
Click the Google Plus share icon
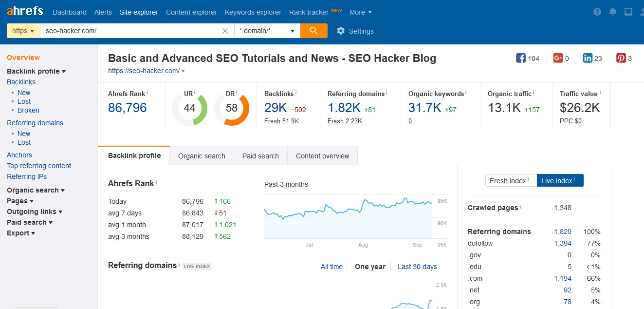558,58
